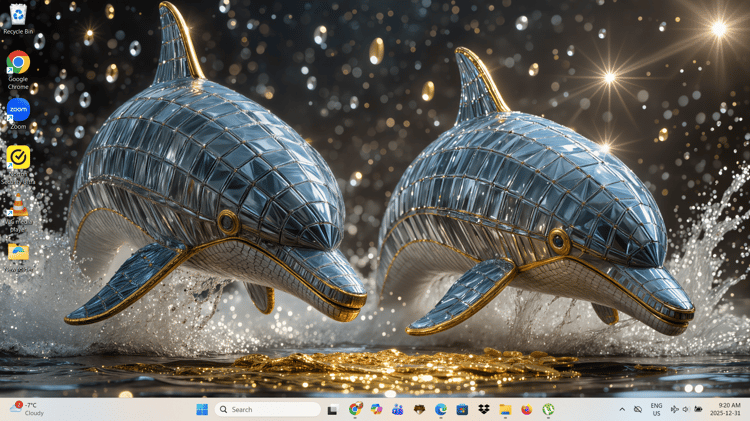Open the ENG US language switcher

(656, 410)
